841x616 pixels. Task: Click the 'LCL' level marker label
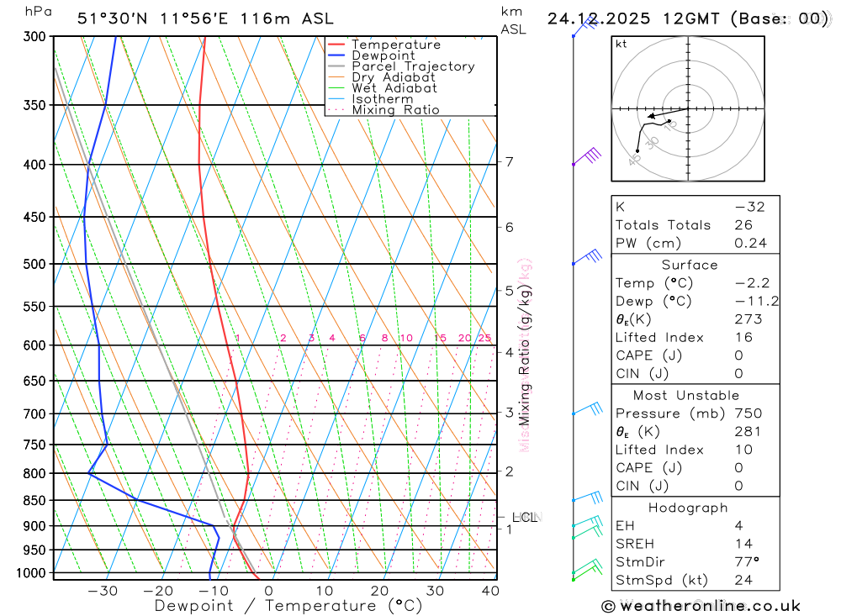coord(524,518)
